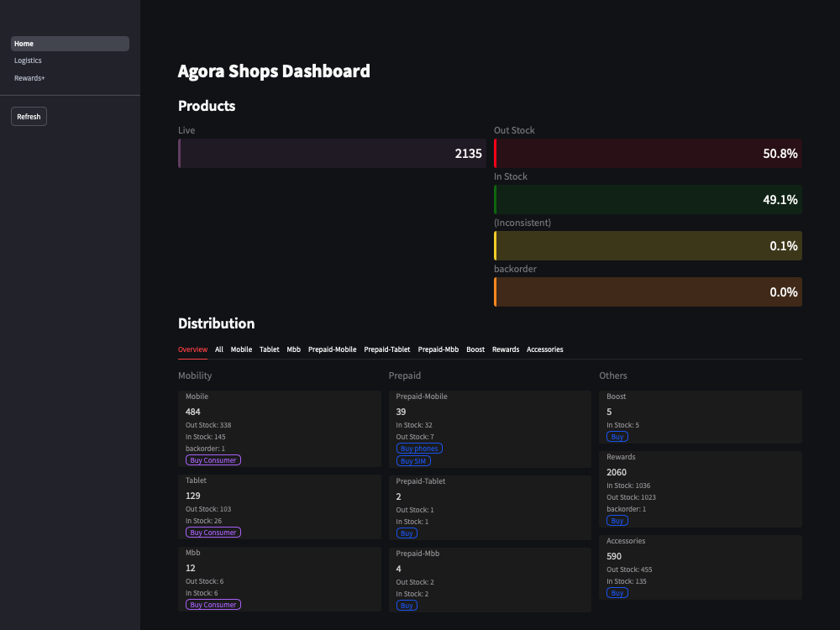Click 'Out Stock: 103' in Tablet card
840x630 pixels.
pyautogui.click(x=208, y=509)
